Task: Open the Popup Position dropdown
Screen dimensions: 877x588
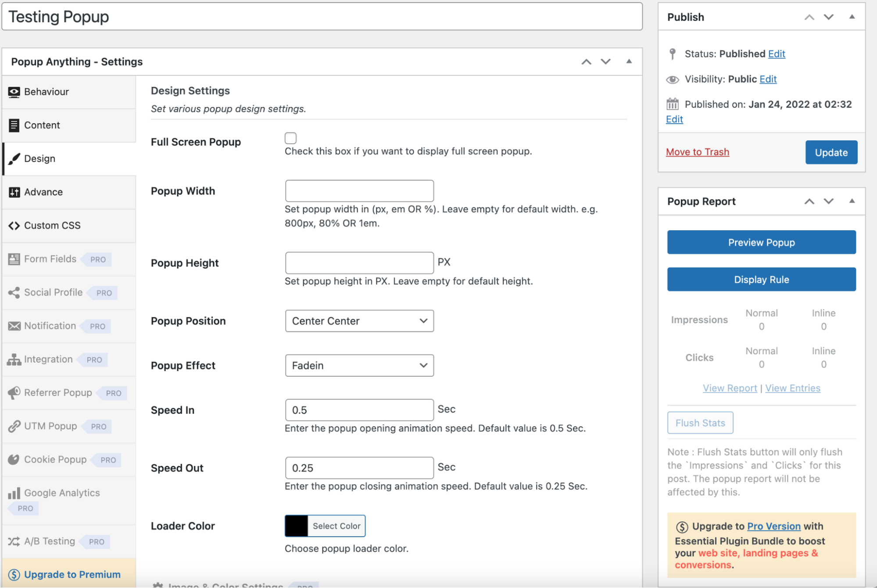Action: pyautogui.click(x=359, y=321)
